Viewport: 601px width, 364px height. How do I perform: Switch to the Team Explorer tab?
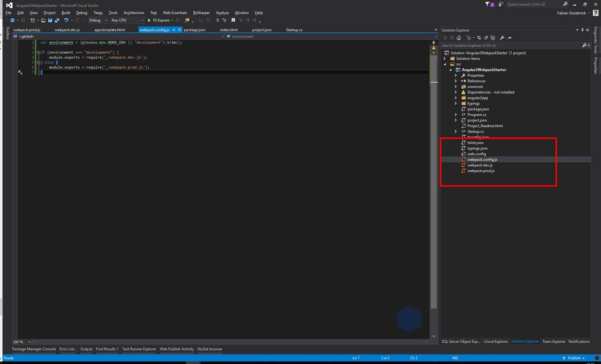(554, 341)
